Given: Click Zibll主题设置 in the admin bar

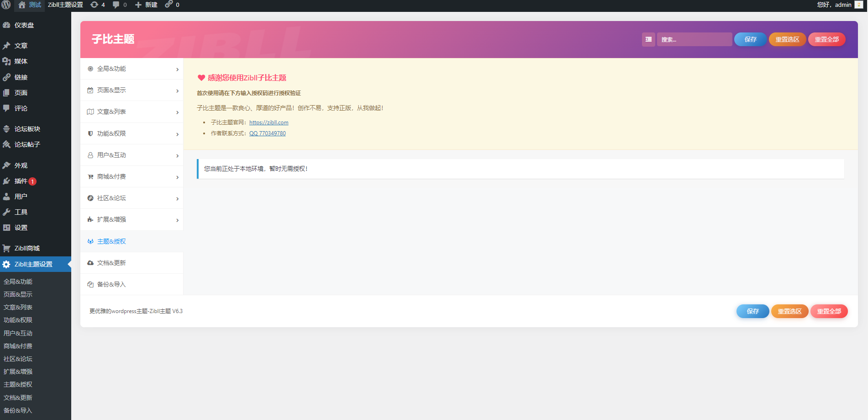Looking at the screenshot, I should (65, 5).
